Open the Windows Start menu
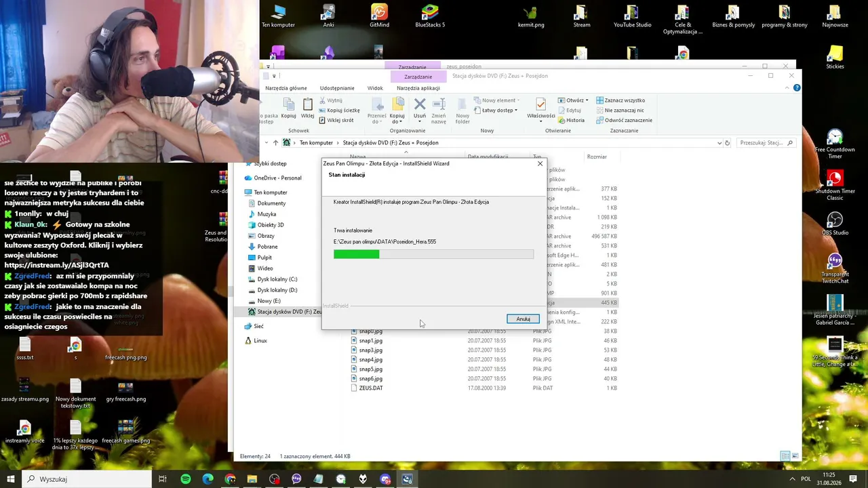Screen dimensions: 868x488 [11, 479]
